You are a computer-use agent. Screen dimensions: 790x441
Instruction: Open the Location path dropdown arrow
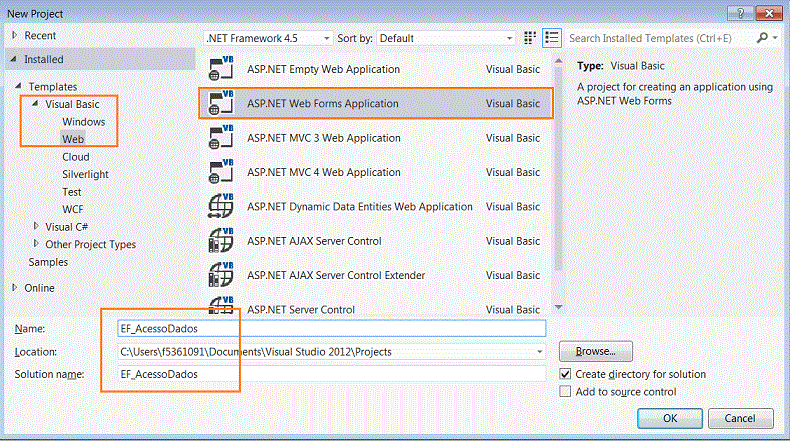(540, 352)
